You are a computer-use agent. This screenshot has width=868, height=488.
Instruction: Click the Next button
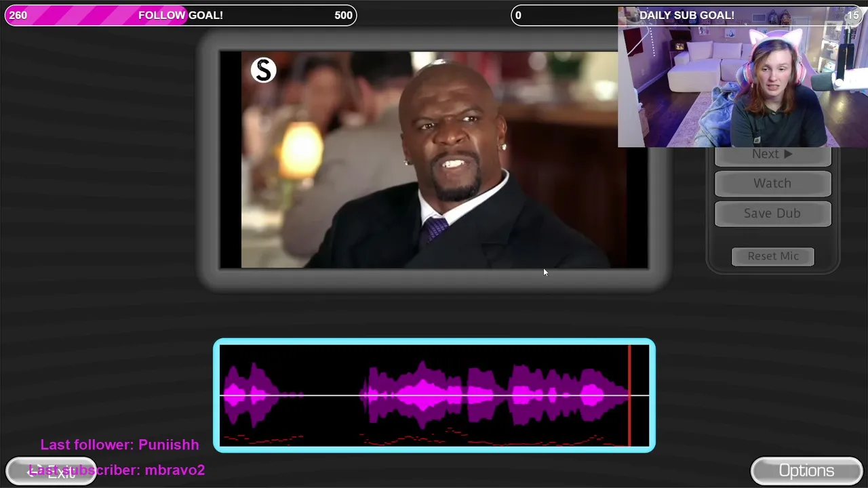pyautogui.click(x=772, y=155)
